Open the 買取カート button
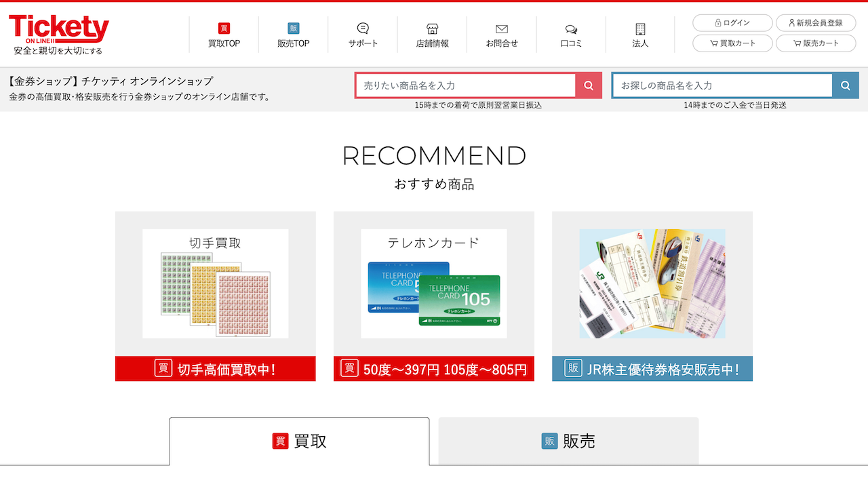Viewport: 868px width, 493px height. tap(732, 43)
